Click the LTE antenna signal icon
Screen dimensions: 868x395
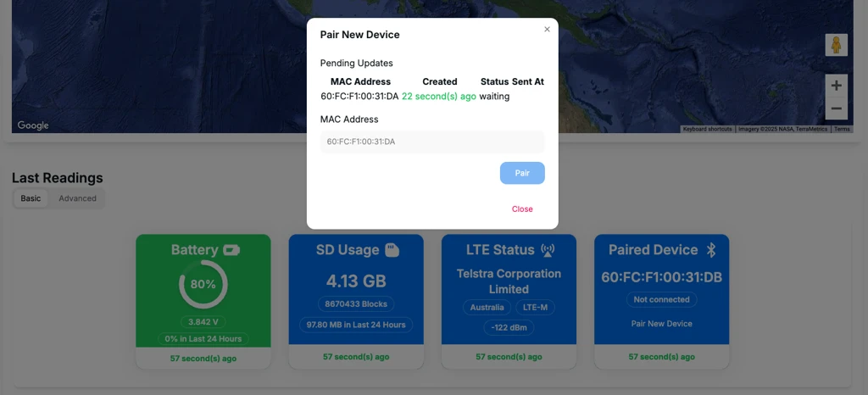[548, 250]
